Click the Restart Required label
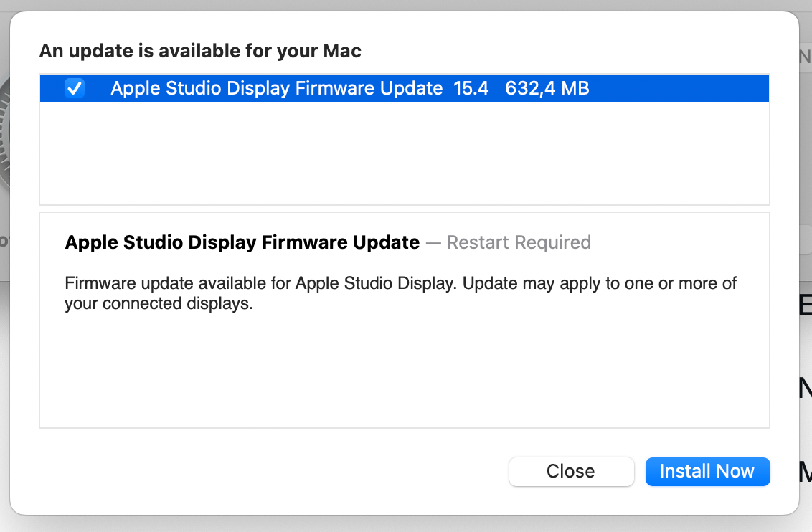The image size is (812, 532). coord(519,242)
